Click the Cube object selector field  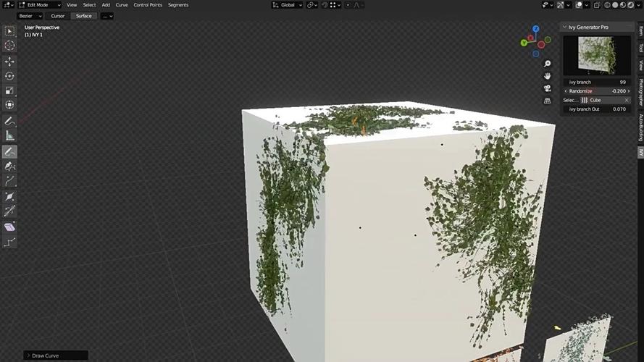click(605, 100)
